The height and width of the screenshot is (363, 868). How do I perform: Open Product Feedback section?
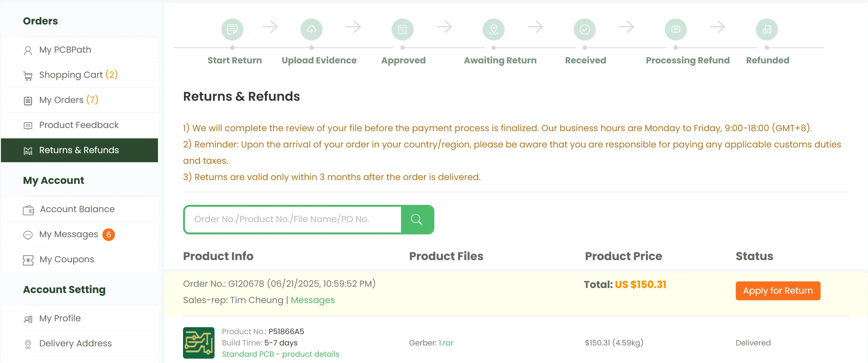pos(79,125)
